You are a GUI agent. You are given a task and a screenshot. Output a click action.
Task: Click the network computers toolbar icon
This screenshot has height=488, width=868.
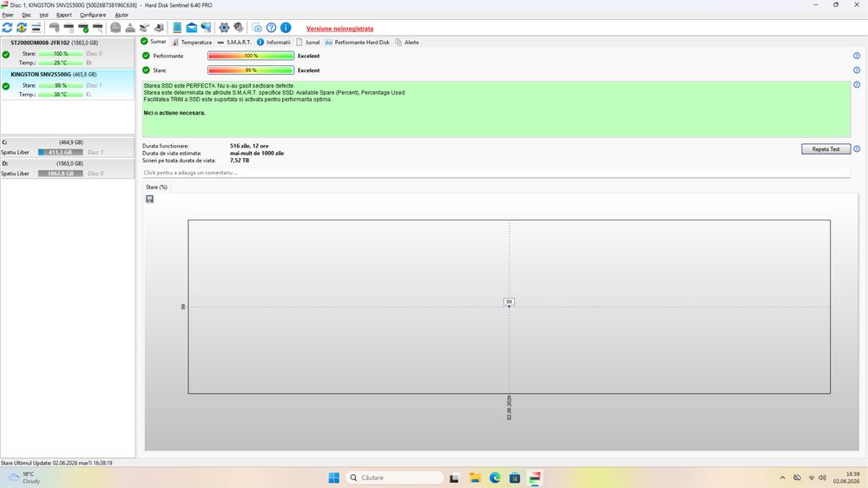pos(206,28)
